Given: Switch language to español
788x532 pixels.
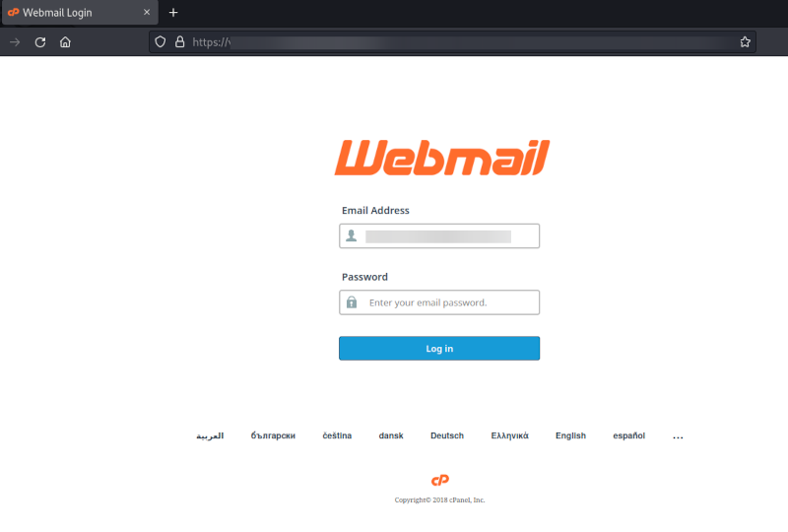Looking at the screenshot, I should click(x=628, y=435).
